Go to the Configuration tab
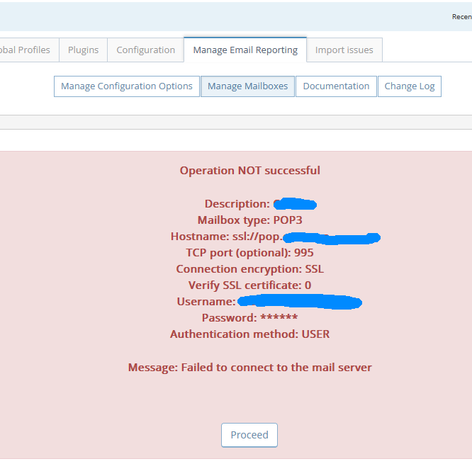 pos(145,50)
